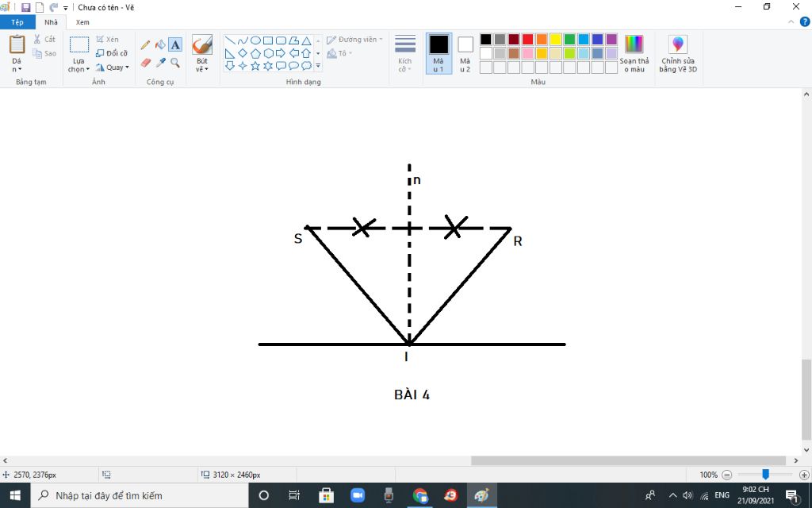Pick the Eraser tool
This screenshot has height=508, width=812.
[145, 62]
